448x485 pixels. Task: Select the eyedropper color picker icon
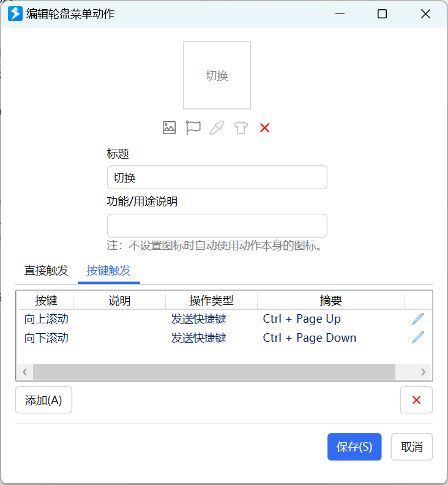pos(217,127)
